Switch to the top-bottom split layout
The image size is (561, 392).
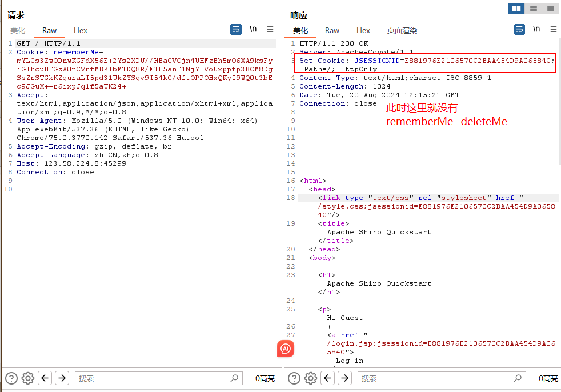pos(534,9)
